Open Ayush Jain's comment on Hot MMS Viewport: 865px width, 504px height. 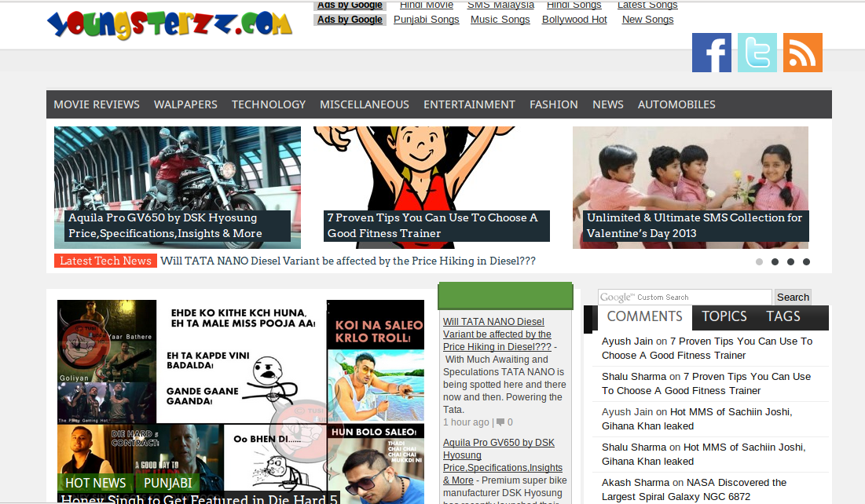click(697, 419)
